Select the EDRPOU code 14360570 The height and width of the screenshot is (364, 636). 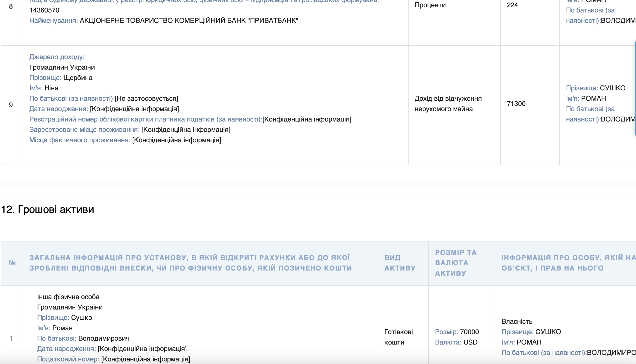[44, 10]
